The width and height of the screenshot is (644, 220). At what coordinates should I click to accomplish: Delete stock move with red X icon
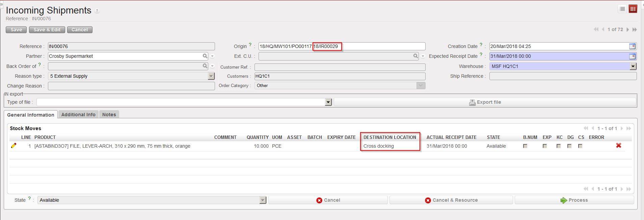[618, 145]
